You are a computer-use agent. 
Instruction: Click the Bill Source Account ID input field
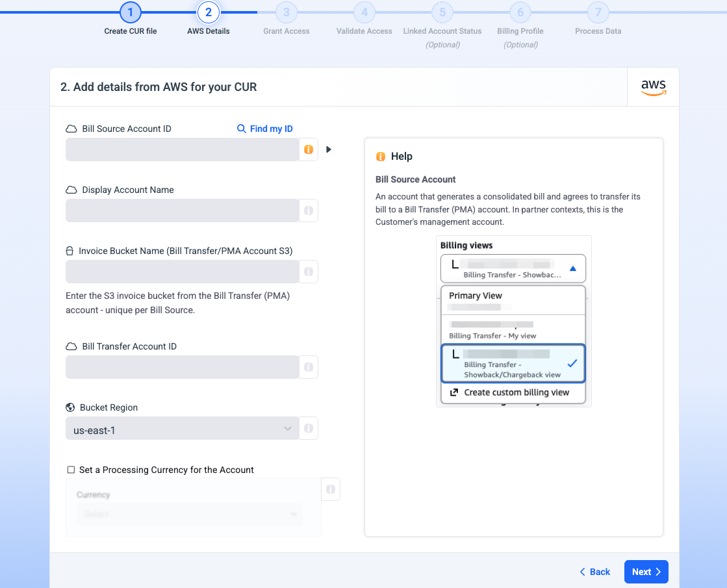(x=182, y=149)
